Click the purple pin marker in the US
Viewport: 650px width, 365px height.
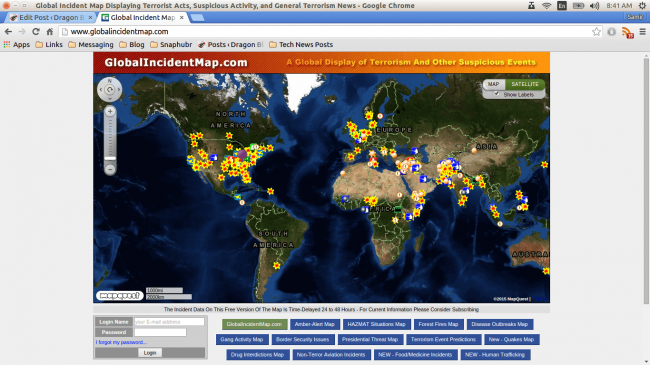point(243,155)
